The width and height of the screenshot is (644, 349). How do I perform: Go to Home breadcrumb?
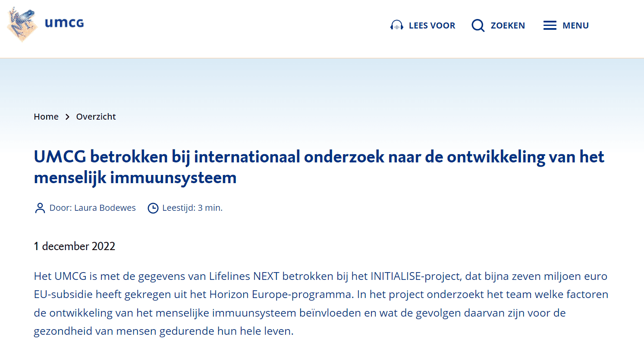[x=46, y=117]
